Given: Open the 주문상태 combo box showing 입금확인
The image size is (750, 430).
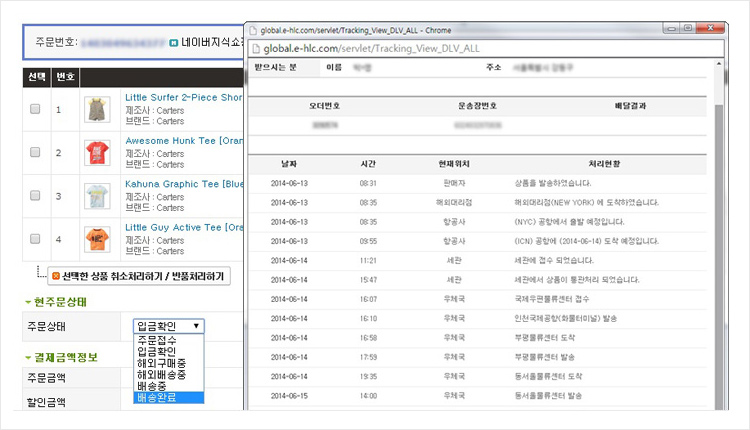Looking at the screenshot, I should (169, 326).
